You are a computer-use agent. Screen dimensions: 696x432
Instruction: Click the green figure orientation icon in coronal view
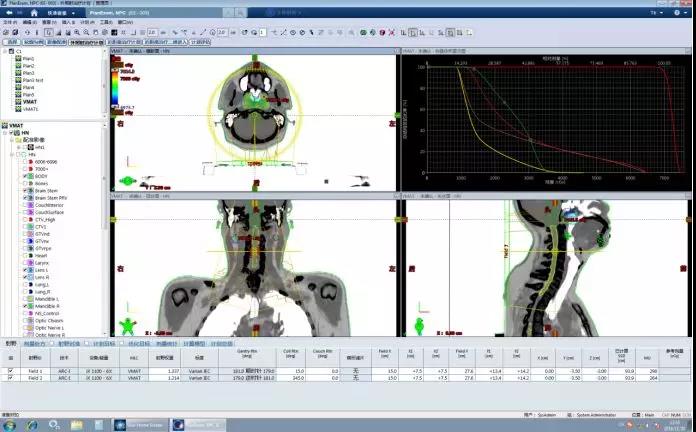point(127,327)
